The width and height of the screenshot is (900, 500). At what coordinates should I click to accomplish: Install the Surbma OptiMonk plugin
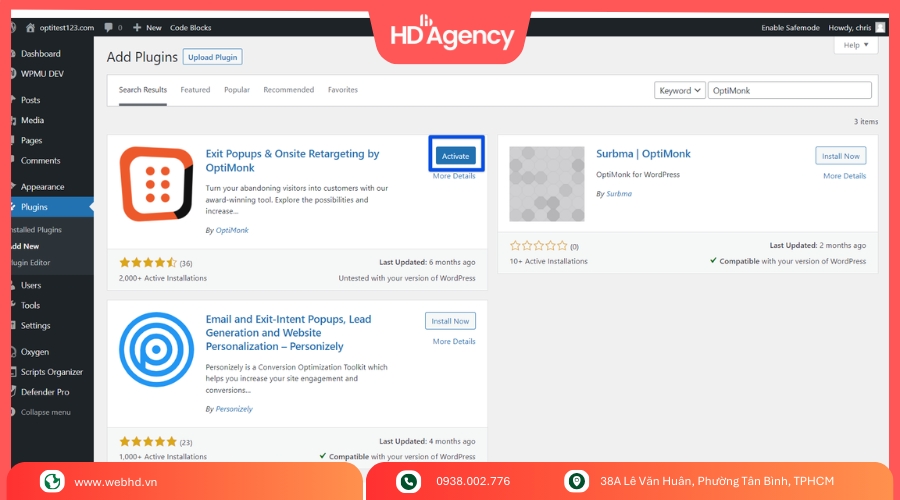tap(840, 156)
